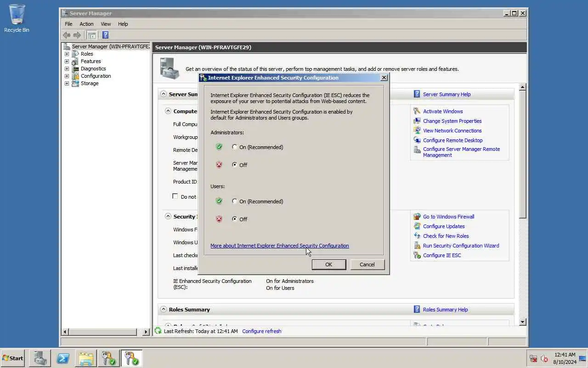Click tree pane scroll right arrow
The image size is (588, 368).
click(146, 332)
